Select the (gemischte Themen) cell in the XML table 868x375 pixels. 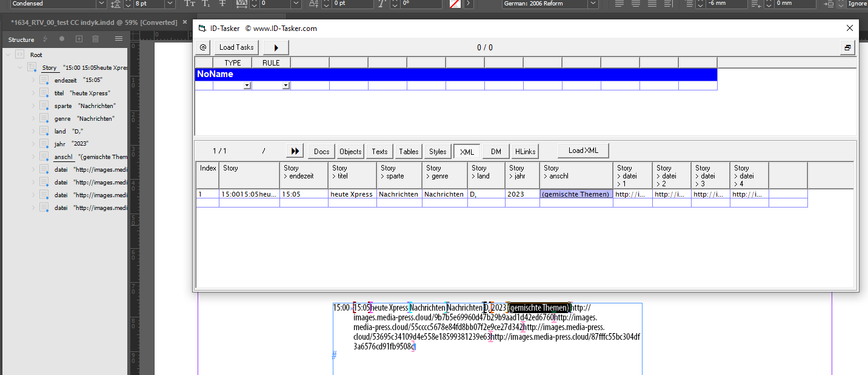576,194
